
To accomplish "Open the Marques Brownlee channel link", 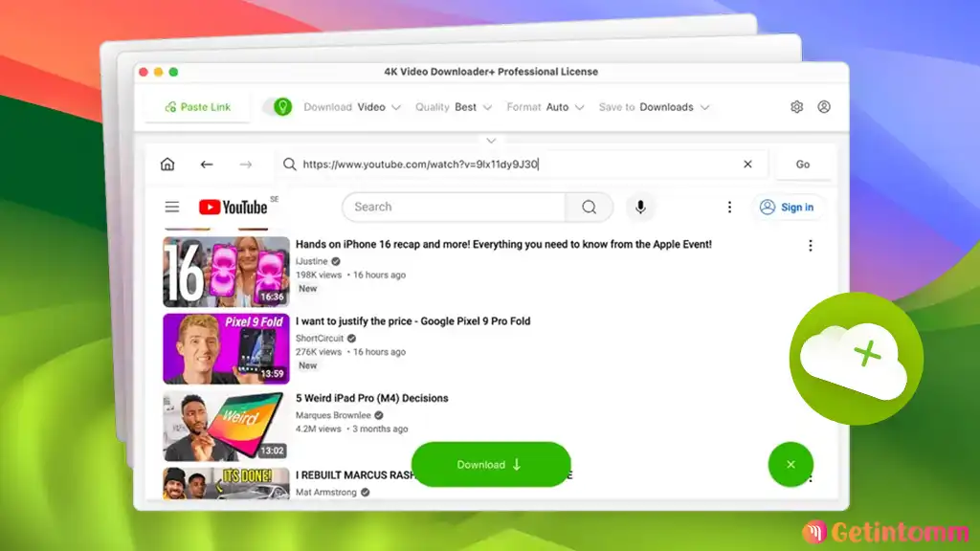I will [x=333, y=415].
